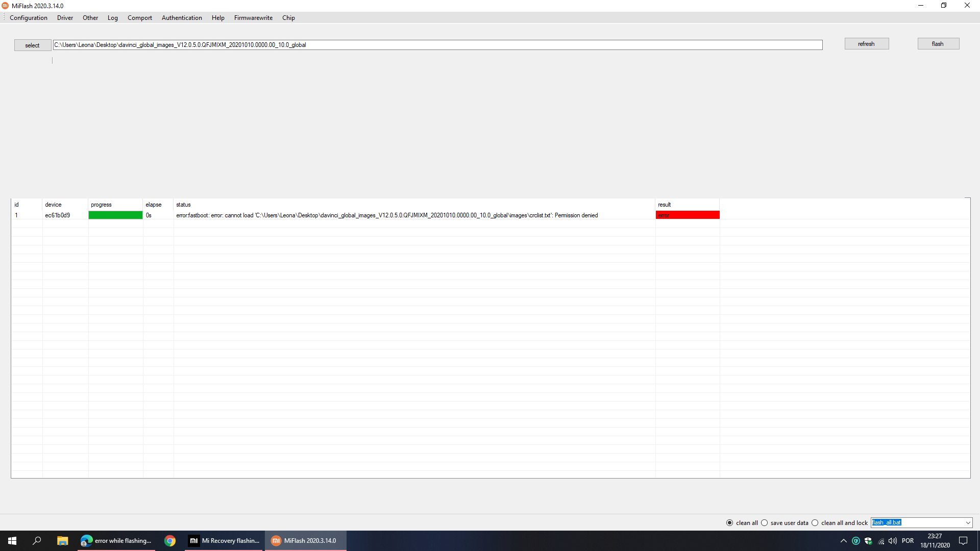Select the 'save user data' option
The image size is (980, 551).
[765, 523]
